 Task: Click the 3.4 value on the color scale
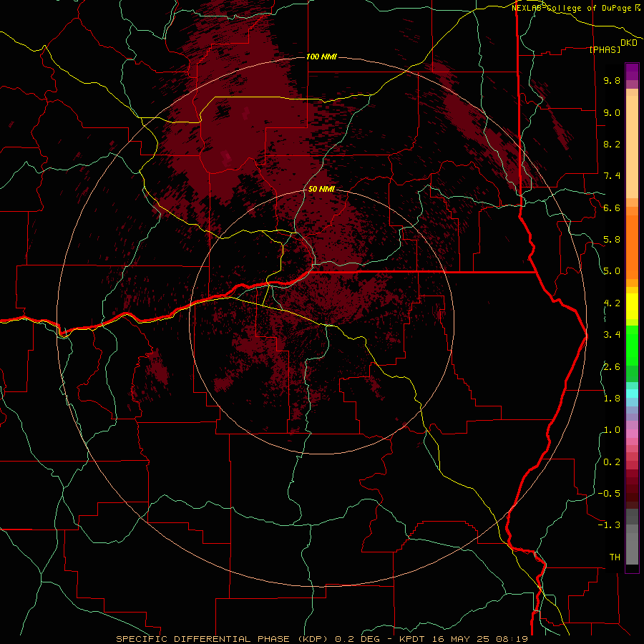pos(612,335)
